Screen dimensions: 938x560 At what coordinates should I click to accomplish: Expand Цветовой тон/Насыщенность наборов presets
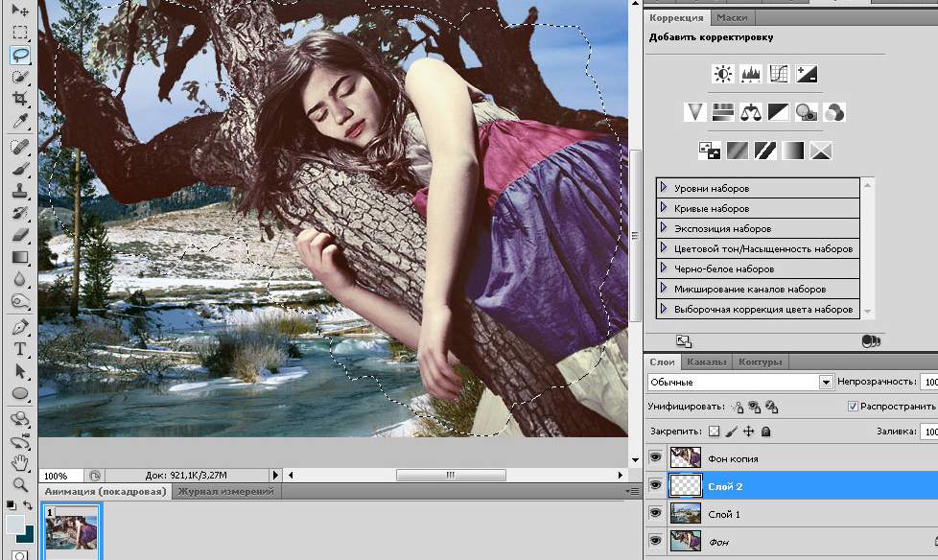664,247
